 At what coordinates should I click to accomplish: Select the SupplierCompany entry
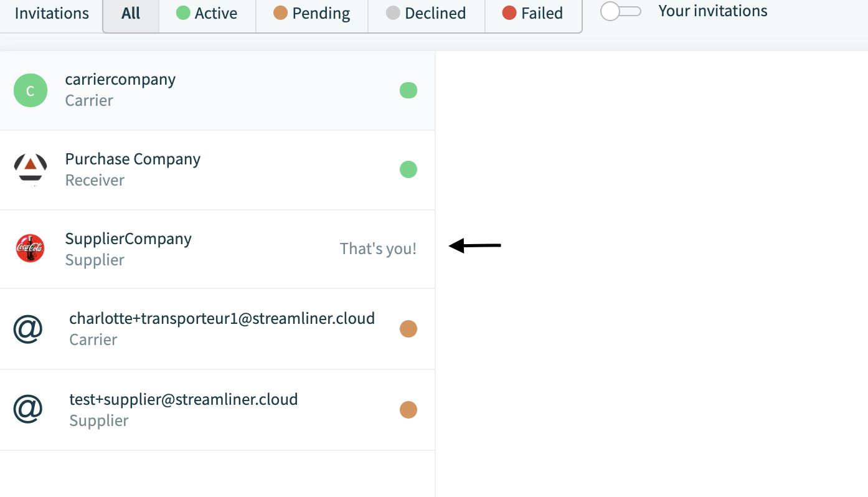click(x=217, y=249)
